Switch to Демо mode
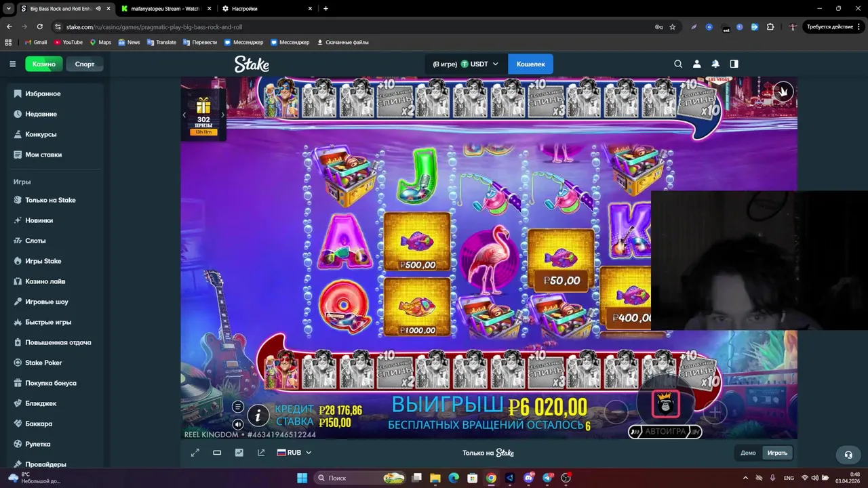 (x=748, y=453)
